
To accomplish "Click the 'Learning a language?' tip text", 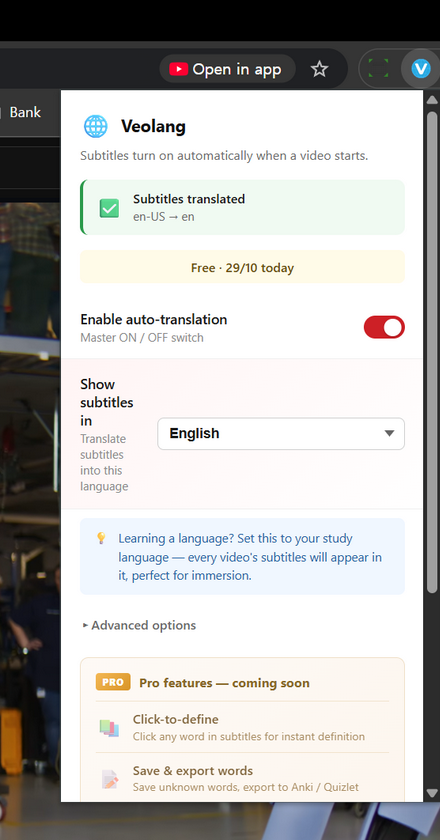I will point(250,557).
